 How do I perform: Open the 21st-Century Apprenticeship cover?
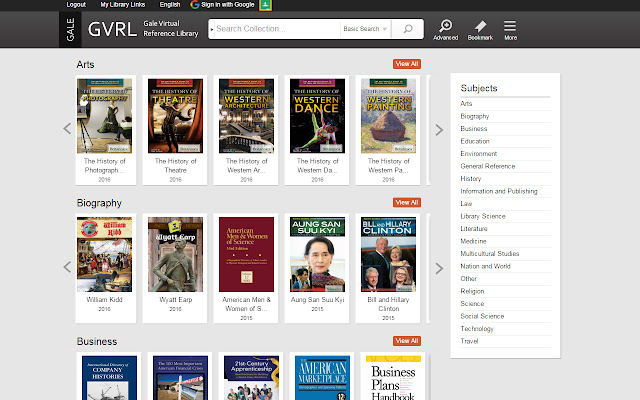tap(251, 378)
